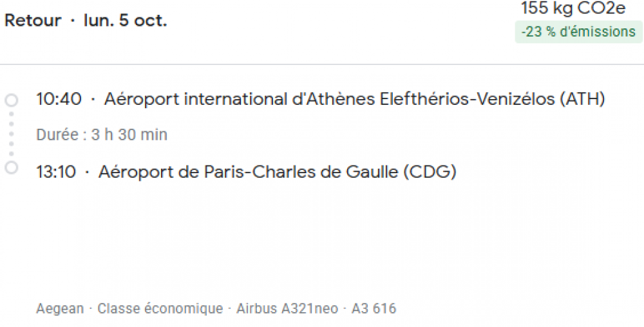The height and width of the screenshot is (327, 644).
Task: Click the flight number A3 616
Action: tap(374, 309)
